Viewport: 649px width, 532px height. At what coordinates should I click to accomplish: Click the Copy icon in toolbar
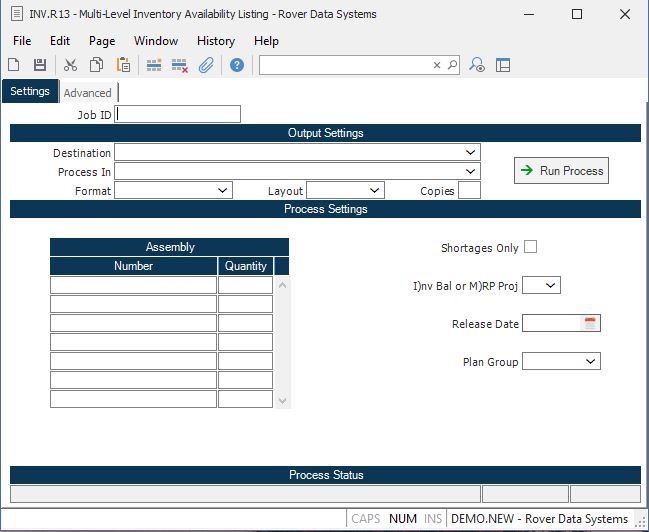click(96, 65)
